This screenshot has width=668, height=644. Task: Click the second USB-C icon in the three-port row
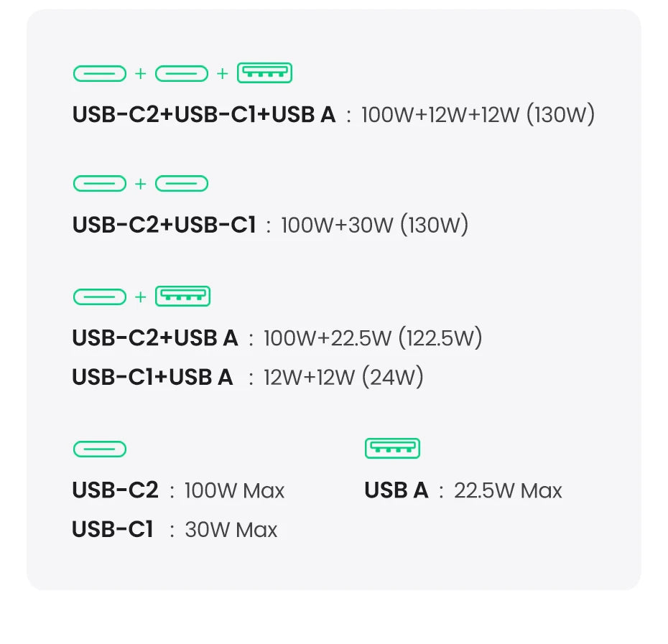pyautogui.click(x=181, y=73)
